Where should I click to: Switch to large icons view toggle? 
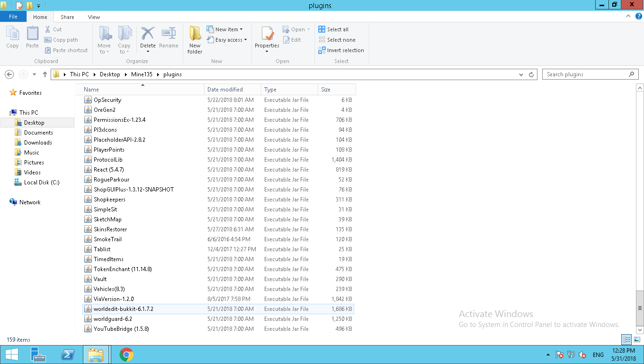pos(636,339)
